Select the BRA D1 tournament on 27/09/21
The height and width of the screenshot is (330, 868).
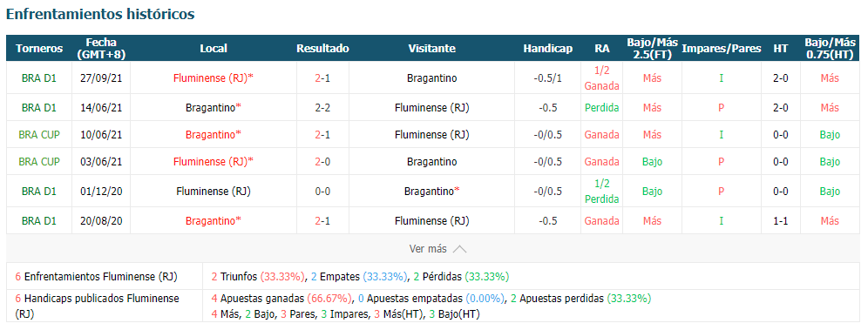pyautogui.click(x=39, y=78)
